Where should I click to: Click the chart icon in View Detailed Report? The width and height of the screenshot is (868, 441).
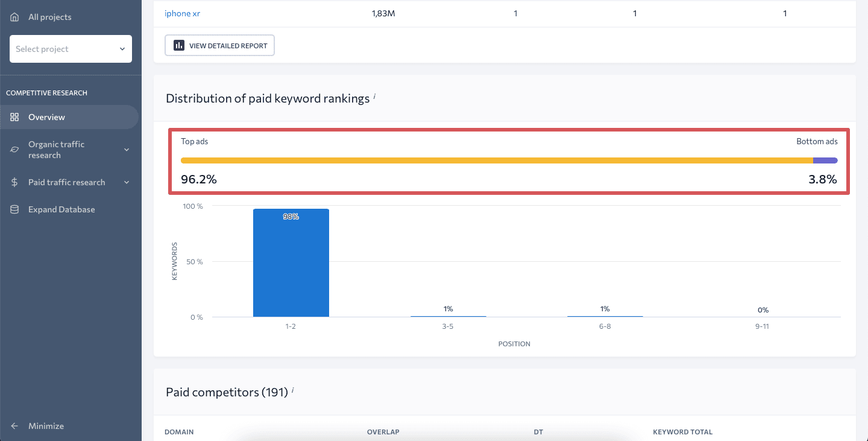(178, 45)
